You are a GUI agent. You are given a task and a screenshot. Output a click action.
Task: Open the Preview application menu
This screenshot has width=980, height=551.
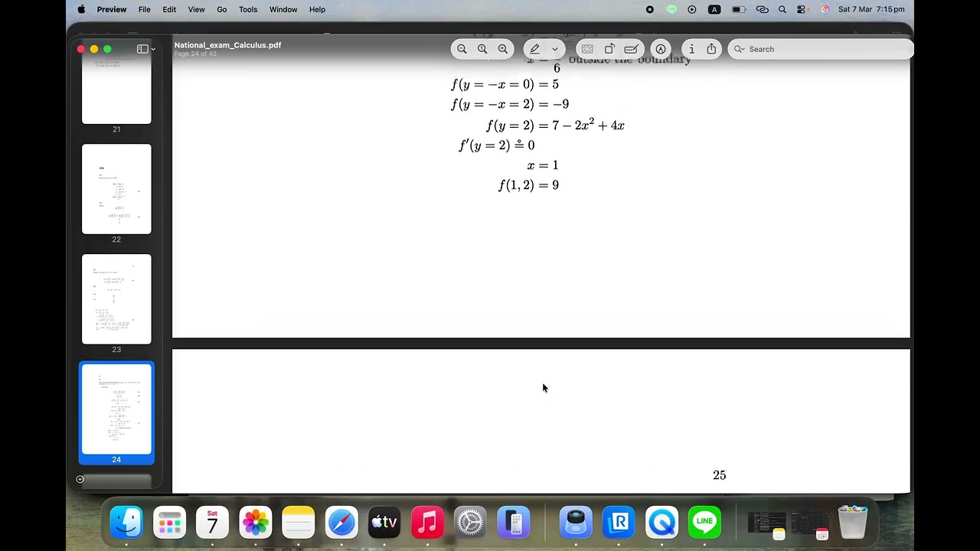tap(112, 9)
